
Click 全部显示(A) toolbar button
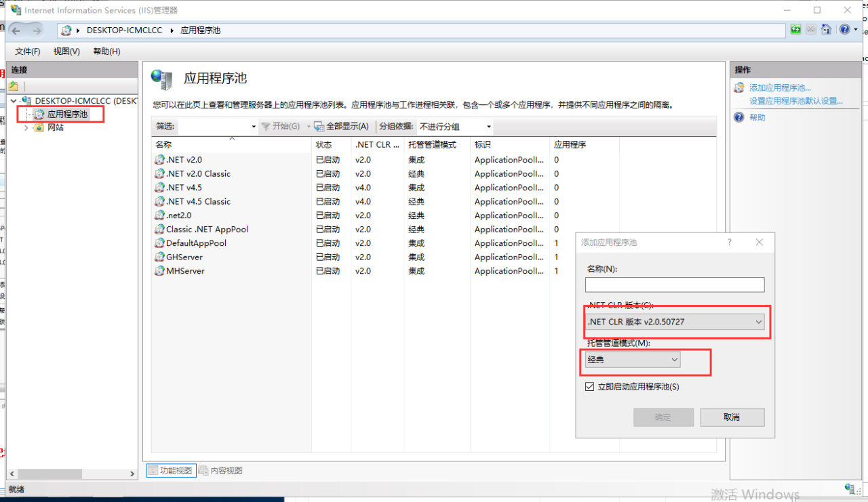(x=342, y=127)
